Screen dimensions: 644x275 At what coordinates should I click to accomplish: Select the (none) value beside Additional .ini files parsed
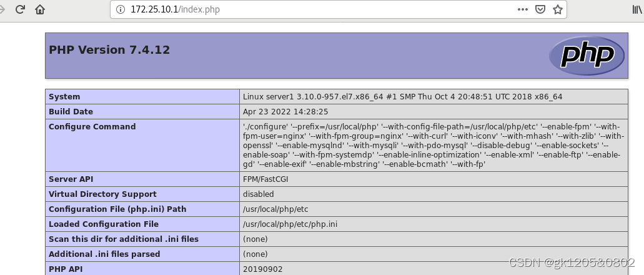click(255, 254)
